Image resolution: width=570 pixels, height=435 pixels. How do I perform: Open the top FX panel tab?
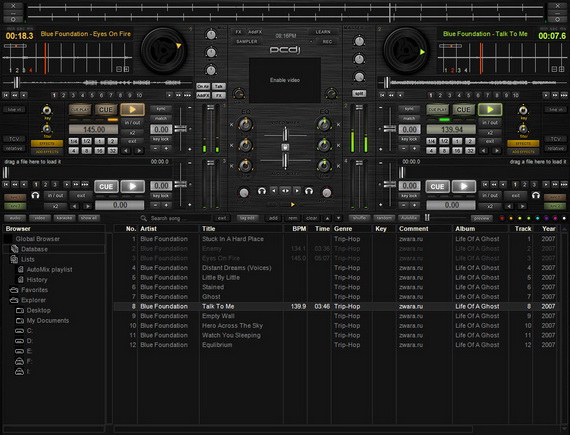pyautogui.click(x=238, y=32)
